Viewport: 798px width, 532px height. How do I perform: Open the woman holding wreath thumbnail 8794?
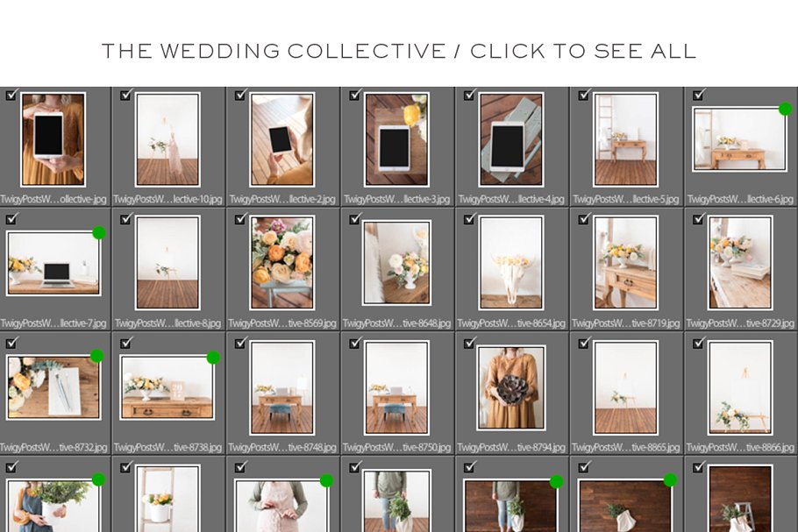pyautogui.click(x=511, y=388)
